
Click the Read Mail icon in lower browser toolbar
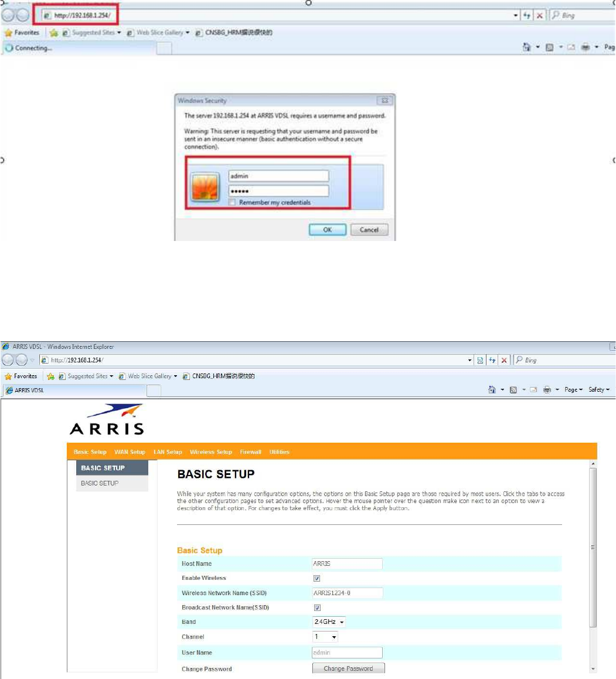coord(533,390)
